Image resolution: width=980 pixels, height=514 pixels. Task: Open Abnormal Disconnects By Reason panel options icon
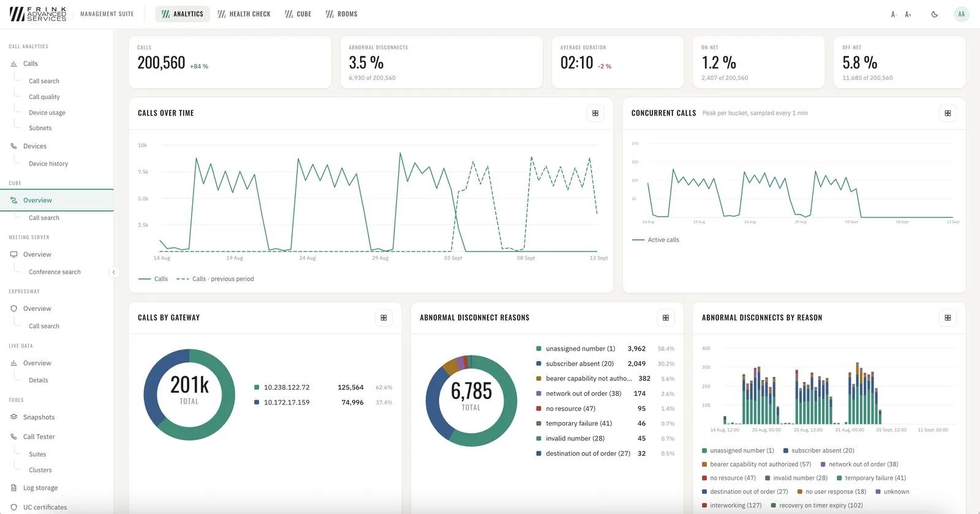(x=948, y=318)
